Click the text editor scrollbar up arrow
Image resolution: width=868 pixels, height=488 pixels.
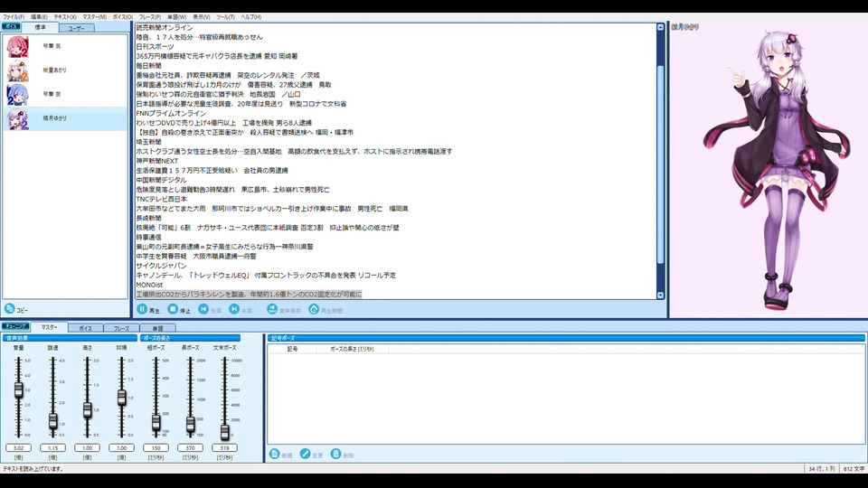660,27
